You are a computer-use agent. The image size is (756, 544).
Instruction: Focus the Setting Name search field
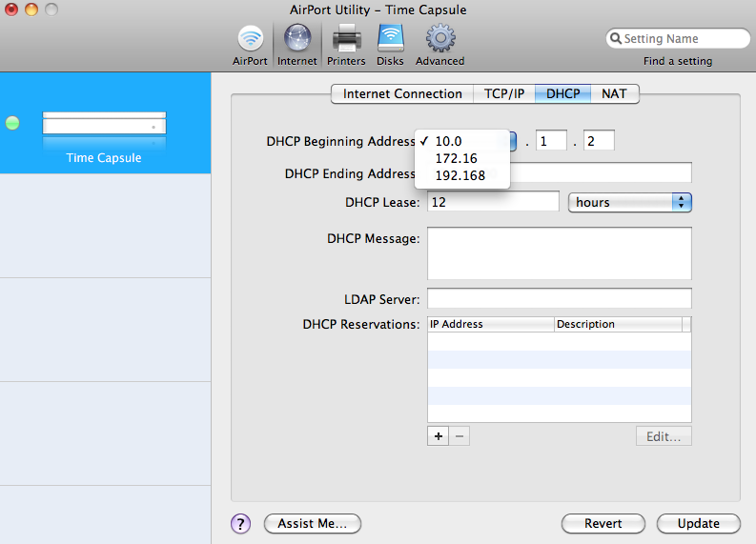[x=678, y=38]
